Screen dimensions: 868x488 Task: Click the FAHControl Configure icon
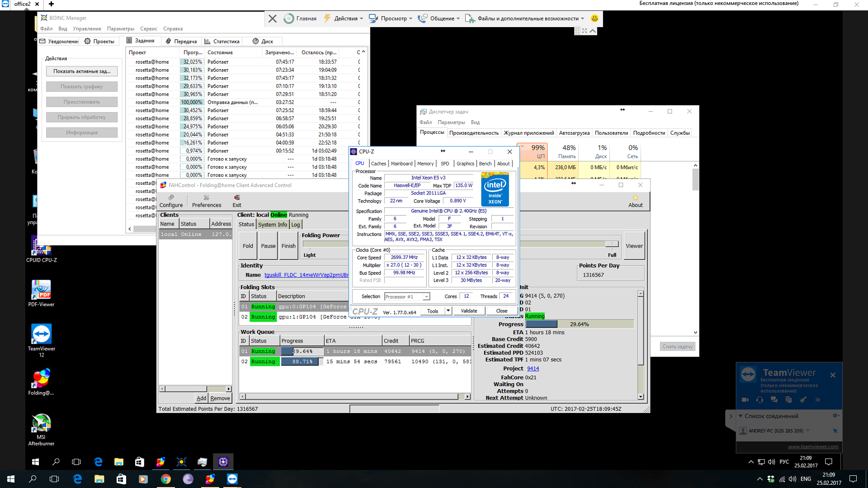[x=171, y=198]
